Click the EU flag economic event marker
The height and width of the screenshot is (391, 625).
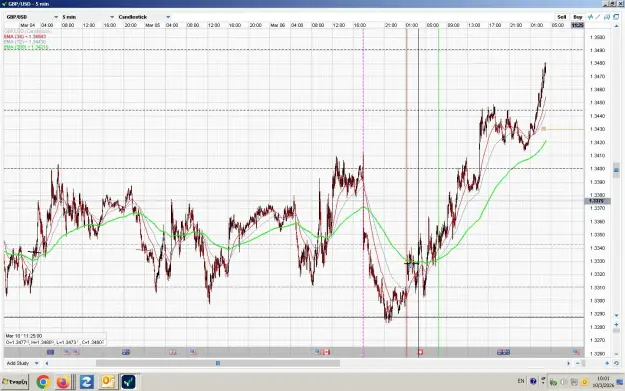50,352
